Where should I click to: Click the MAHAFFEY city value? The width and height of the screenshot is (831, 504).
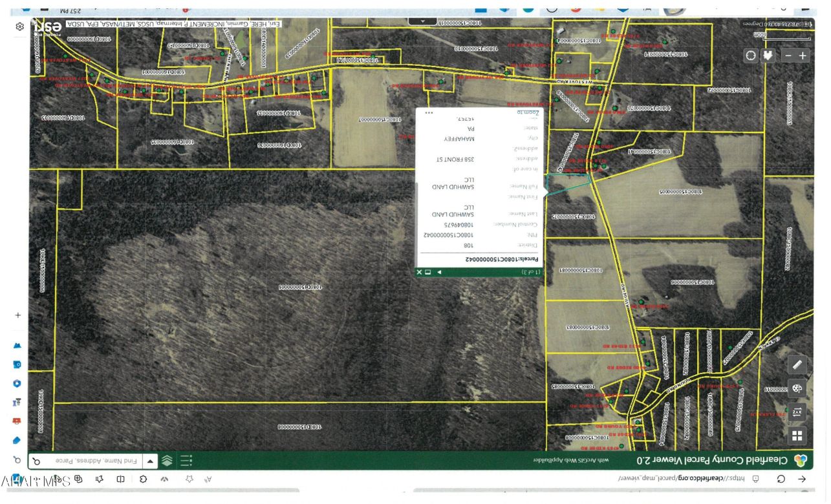point(459,139)
